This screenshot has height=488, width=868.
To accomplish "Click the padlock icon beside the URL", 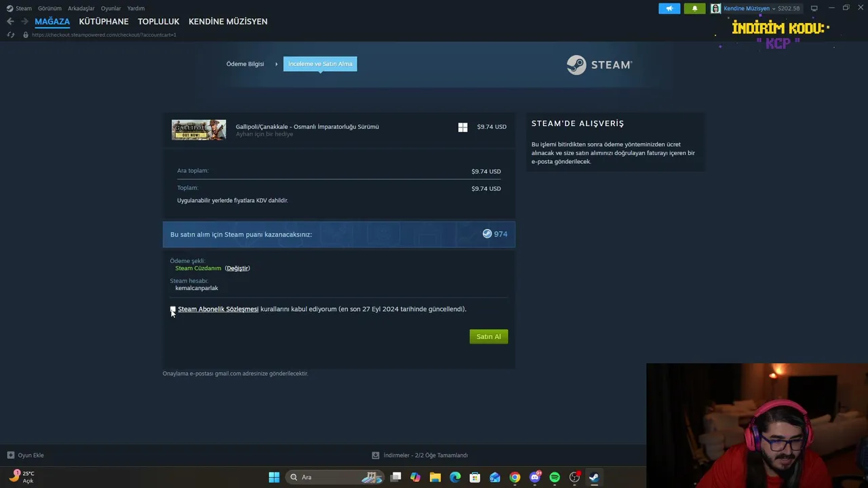I will tap(26, 35).
